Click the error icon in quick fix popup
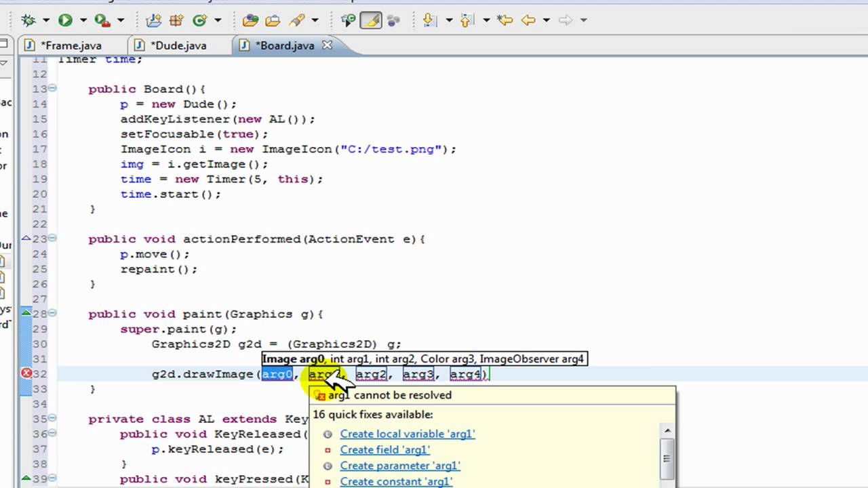Screen dimensions: 868x488 (321, 396)
